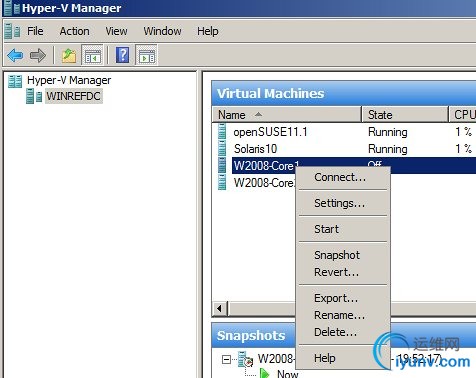Viewport: 476px width, 378px height.
Task: Open the View menu
Action: tap(116, 31)
